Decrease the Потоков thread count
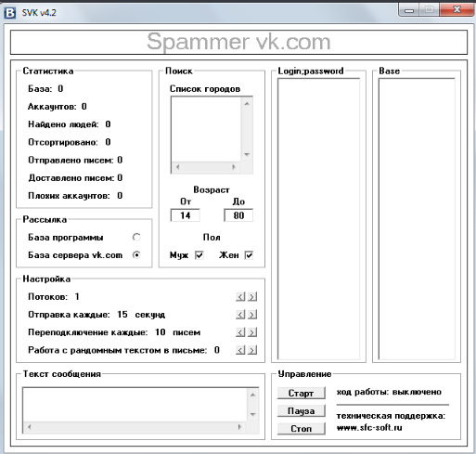 coord(240,297)
